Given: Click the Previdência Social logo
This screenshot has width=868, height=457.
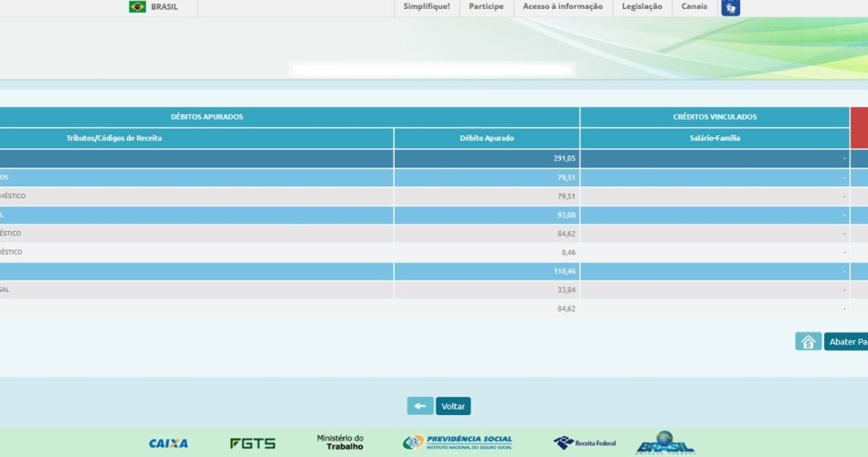Looking at the screenshot, I should (x=458, y=442).
